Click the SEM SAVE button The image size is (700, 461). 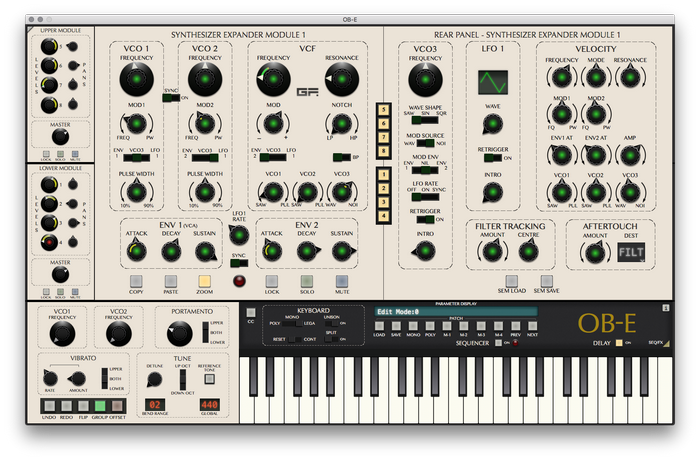point(547,281)
